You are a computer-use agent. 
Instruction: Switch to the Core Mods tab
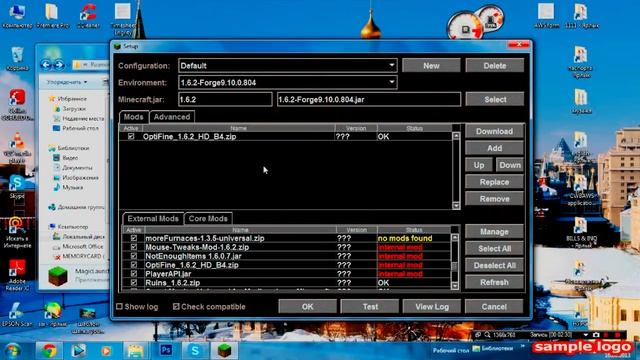pos(208,218)
